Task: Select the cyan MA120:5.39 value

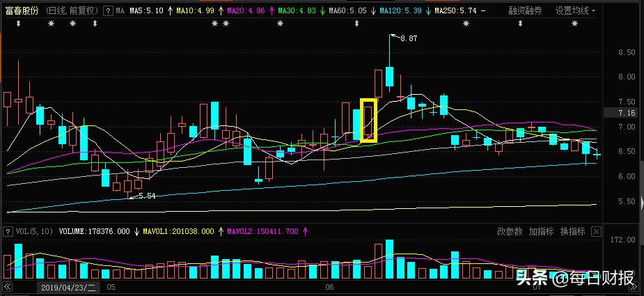Action: (x=400, y=11)
